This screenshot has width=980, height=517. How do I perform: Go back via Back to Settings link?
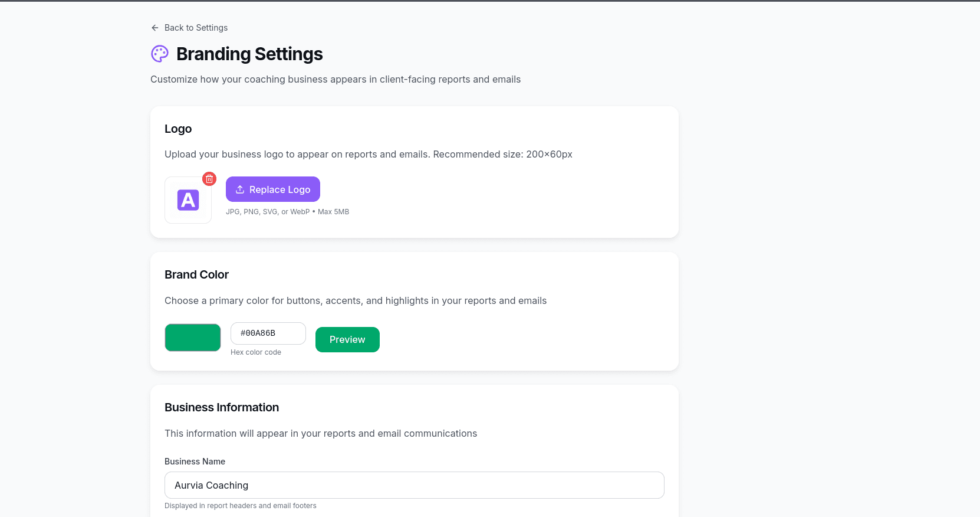(x=196, y=28)
